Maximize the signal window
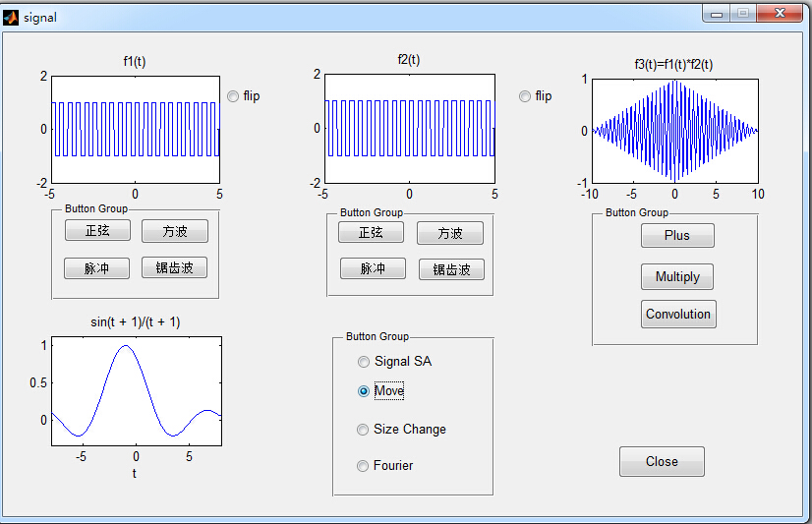 [x=743, y=14]
